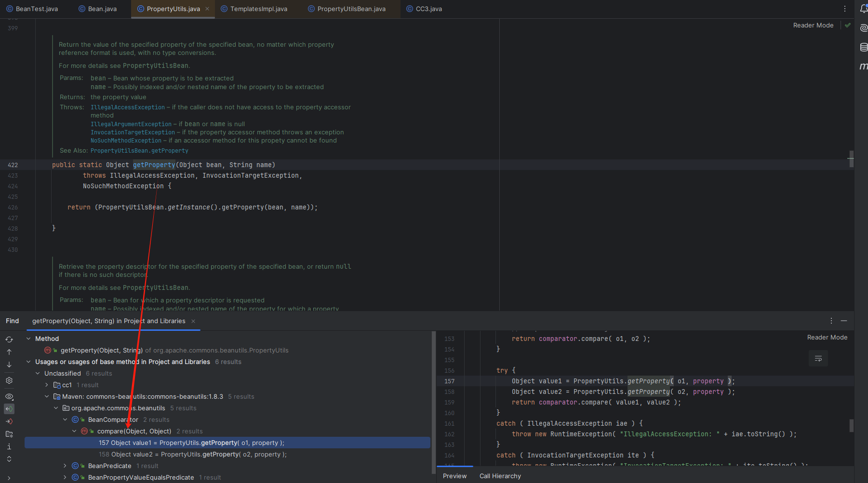Click the BeanPredicate class icon
868x483 pixels.
click(x=75, y=466)
